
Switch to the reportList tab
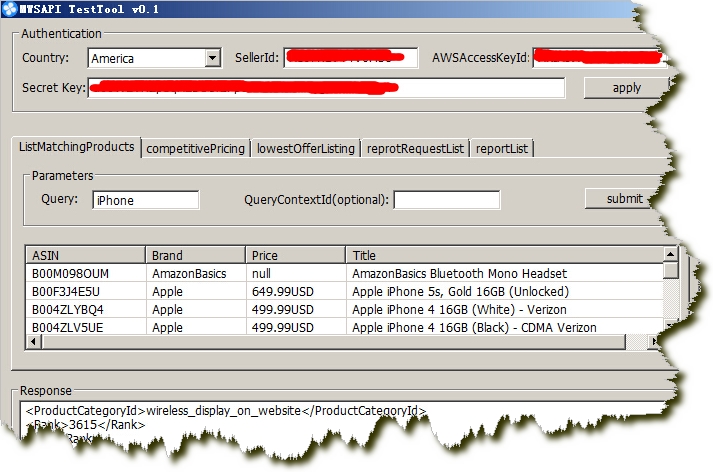click(502, 149)
